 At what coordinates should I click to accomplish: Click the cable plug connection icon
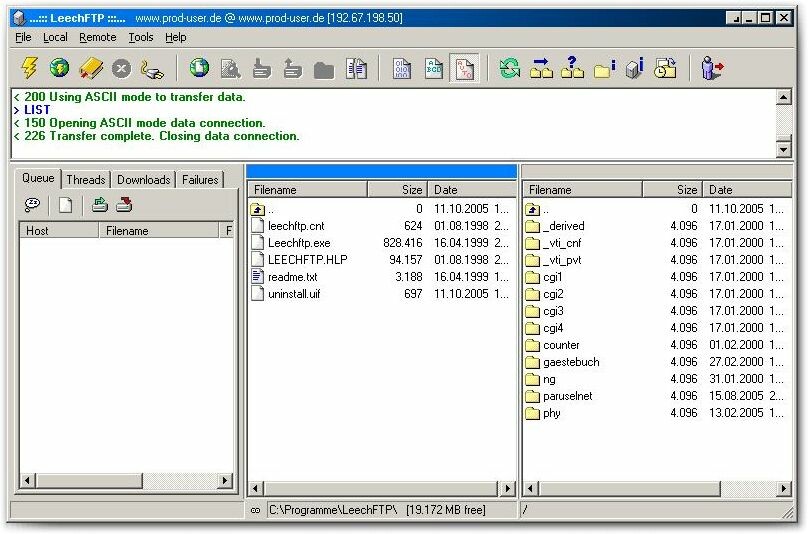coord(152,69)
